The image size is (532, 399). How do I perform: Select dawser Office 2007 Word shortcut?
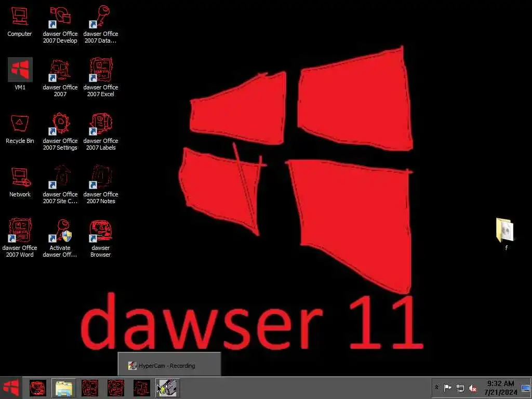tap(20, 238)
